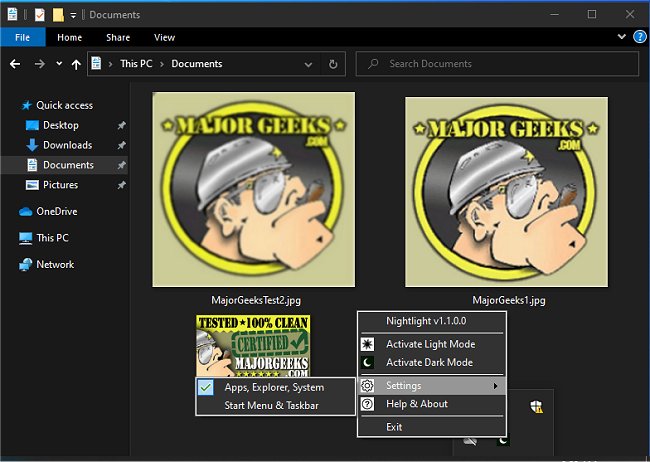The width and height of the screenshot is (650, 462).
Task: Open Desktop in the navigation pane
Action: (61, 125)
